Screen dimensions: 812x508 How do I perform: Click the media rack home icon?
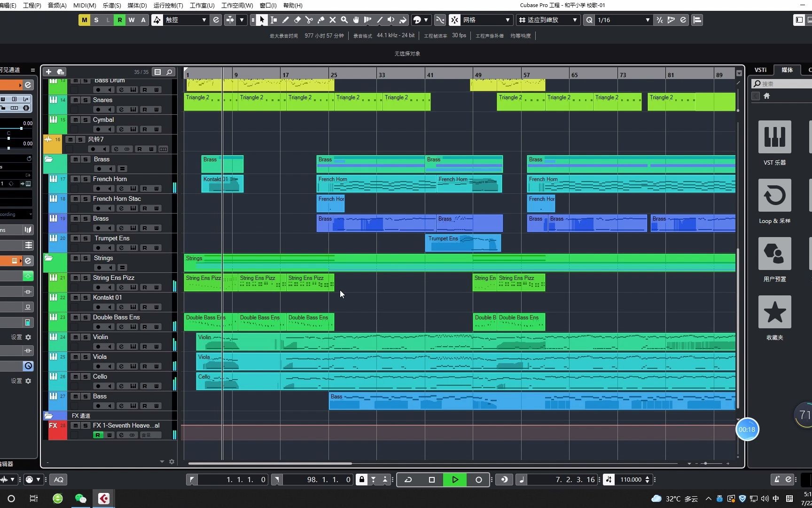[x=766, y=96]
